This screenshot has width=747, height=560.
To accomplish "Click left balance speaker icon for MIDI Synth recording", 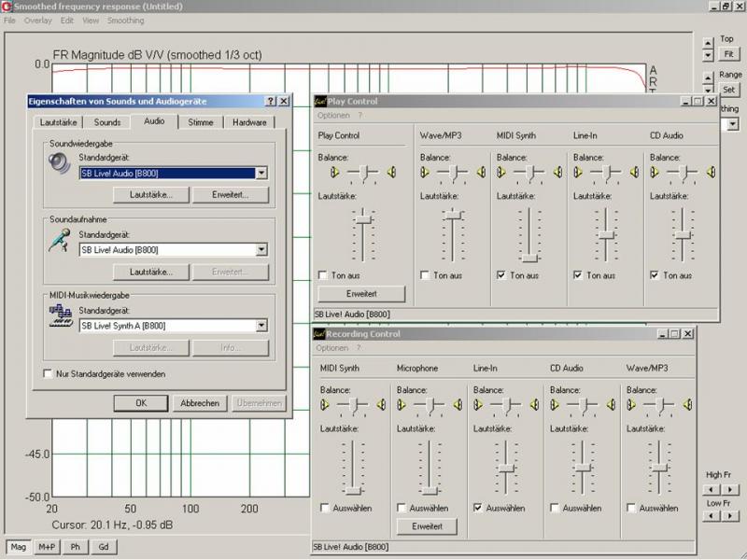I will point(325,404).
